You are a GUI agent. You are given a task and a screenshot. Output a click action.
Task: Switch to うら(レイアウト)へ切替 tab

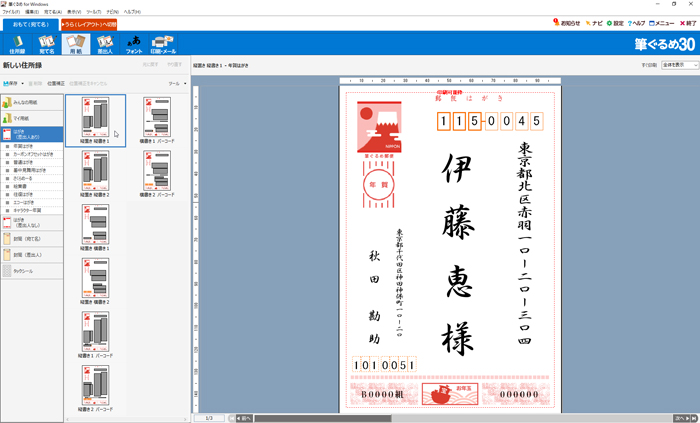(x=89, y=23)
